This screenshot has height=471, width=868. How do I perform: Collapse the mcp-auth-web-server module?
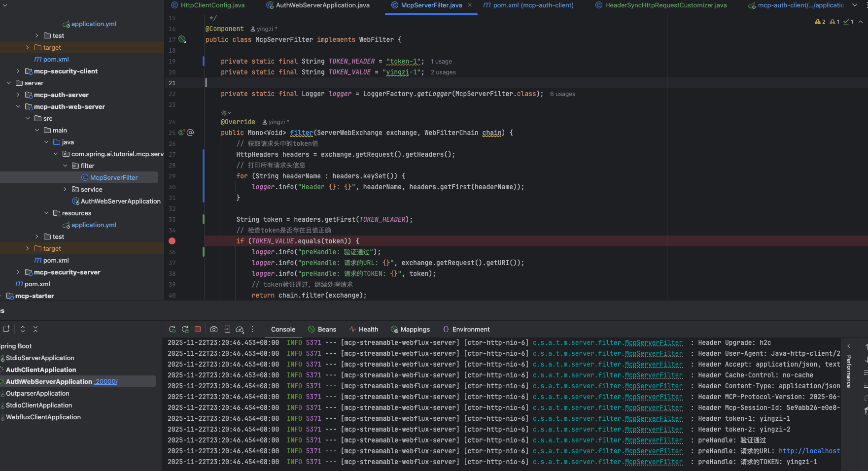tap(18, 106)
